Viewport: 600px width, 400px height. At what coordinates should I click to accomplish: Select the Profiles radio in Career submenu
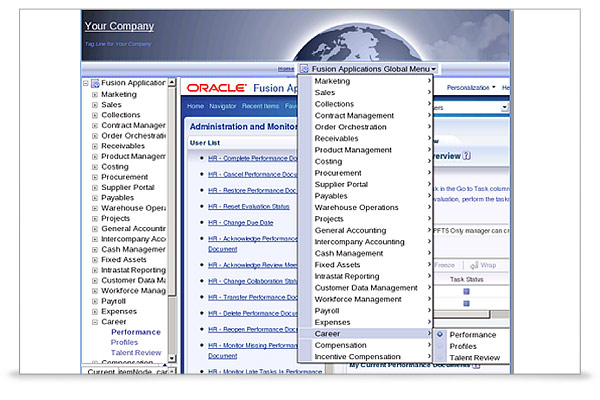(440, 346)
